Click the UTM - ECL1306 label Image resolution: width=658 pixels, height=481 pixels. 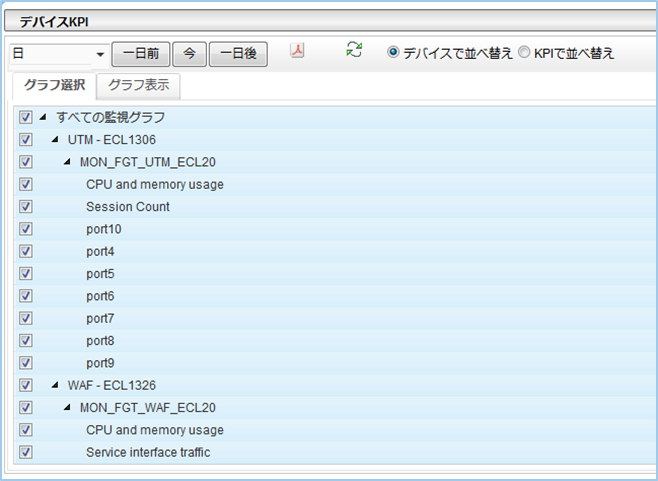pos(112,140)
